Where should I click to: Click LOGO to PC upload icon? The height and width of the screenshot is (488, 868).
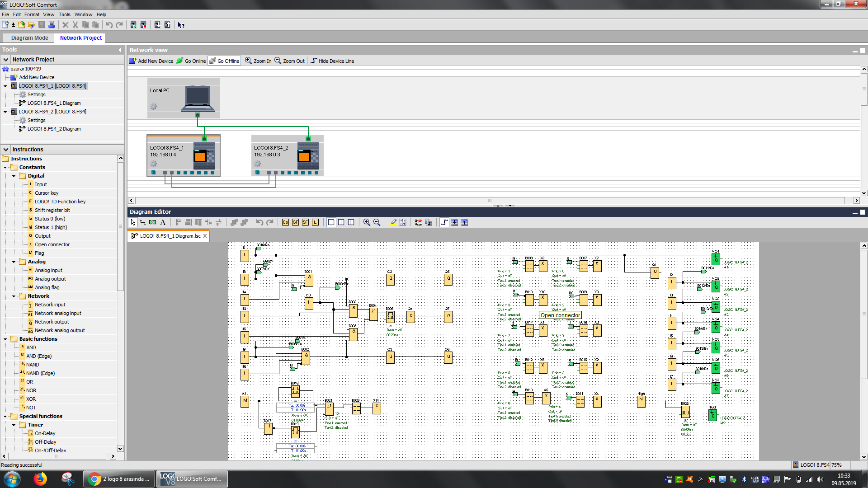point(167,25)
